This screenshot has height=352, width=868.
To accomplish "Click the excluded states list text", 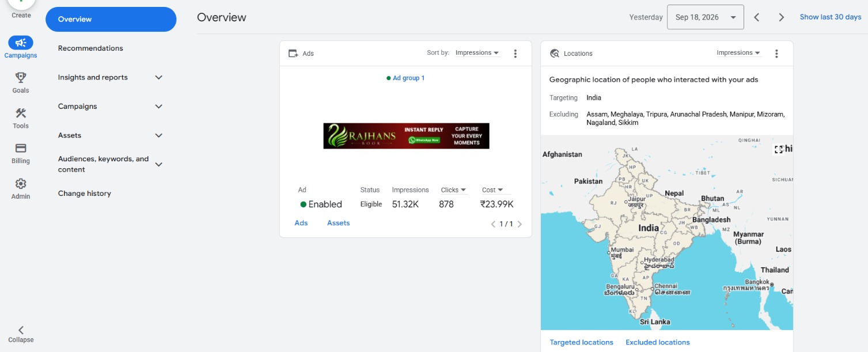I will tap(685, 118).
